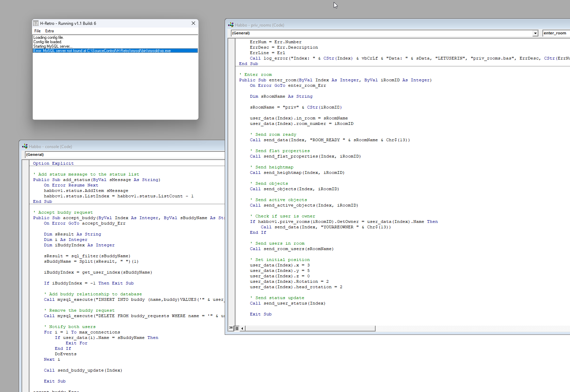The width and height of the screenshot is (570, 392).
Task: Click the Habbo priv_rooms code window icon
Action: [231, 25]
